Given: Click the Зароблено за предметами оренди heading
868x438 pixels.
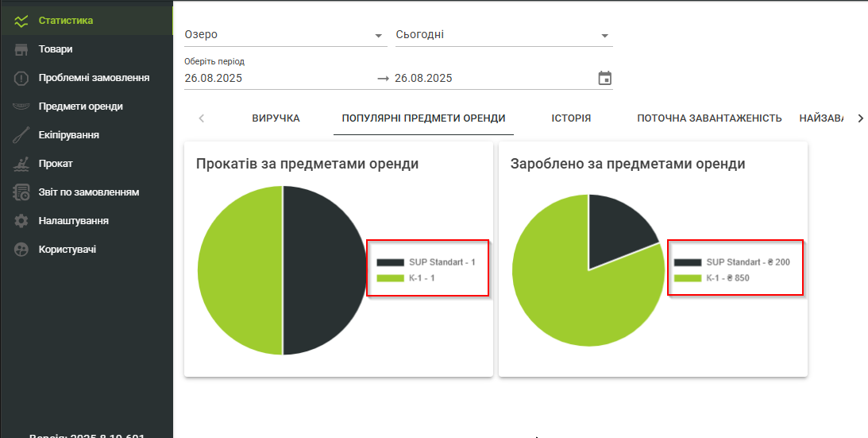Looking at the screenshot, I should point(627,164).
